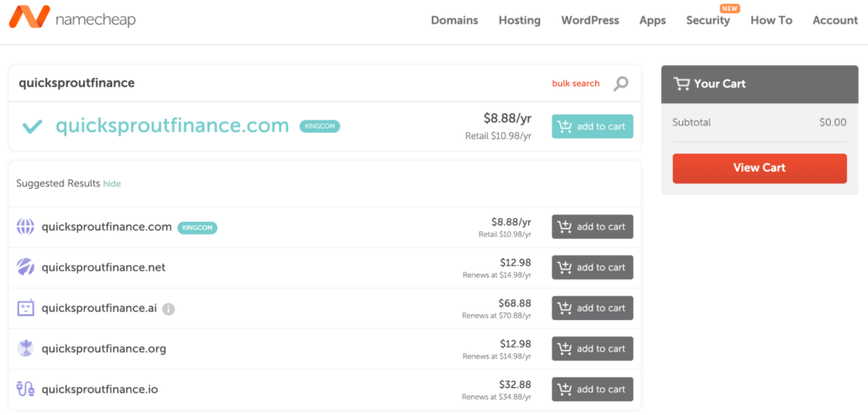Click the green checkmark availability icon
The image size is (868, 415).
(x=32, y=126)
